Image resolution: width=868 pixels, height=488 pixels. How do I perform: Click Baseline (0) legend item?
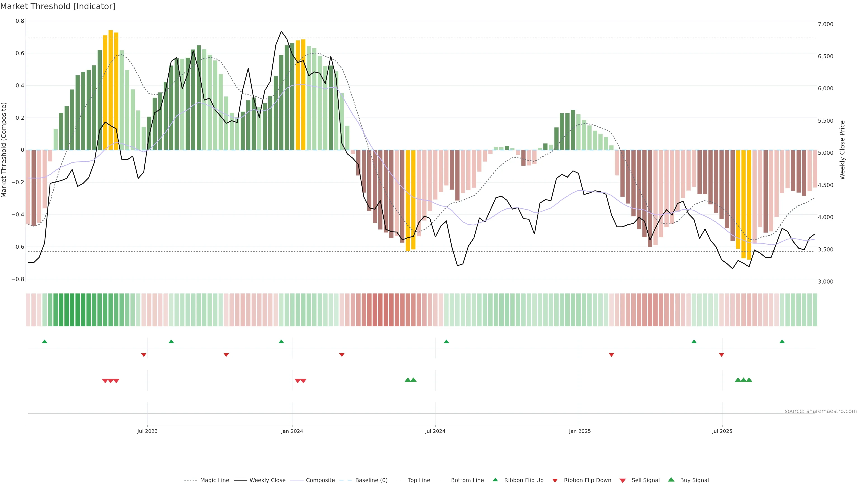371,480
